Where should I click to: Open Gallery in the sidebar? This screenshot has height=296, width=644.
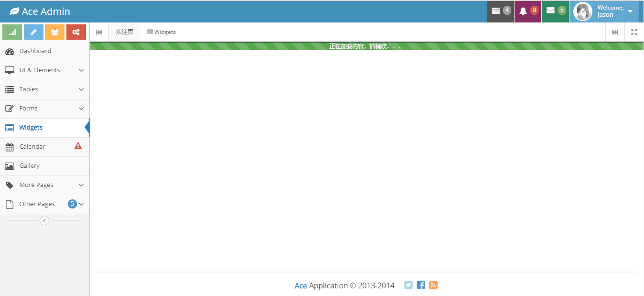45,166
